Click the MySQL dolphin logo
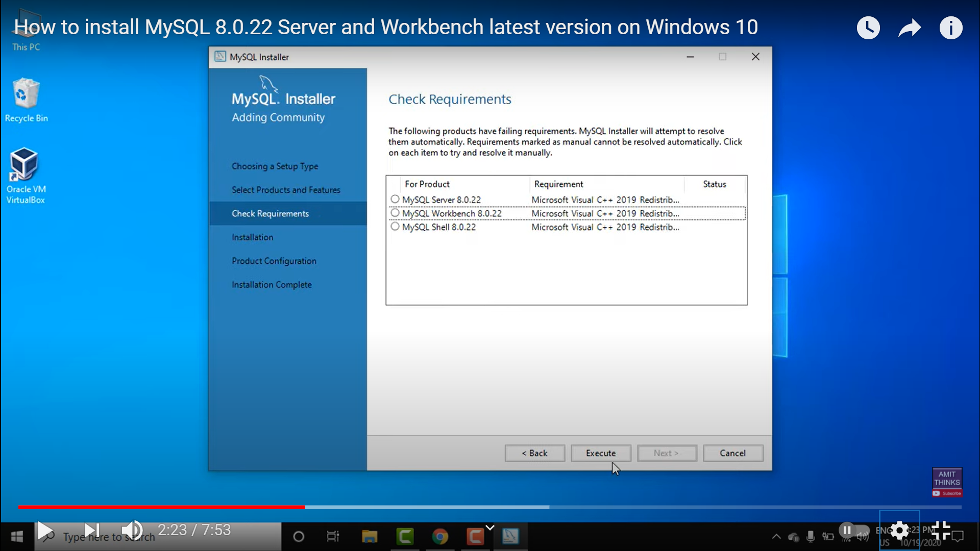980x551 pixels. 268,84
